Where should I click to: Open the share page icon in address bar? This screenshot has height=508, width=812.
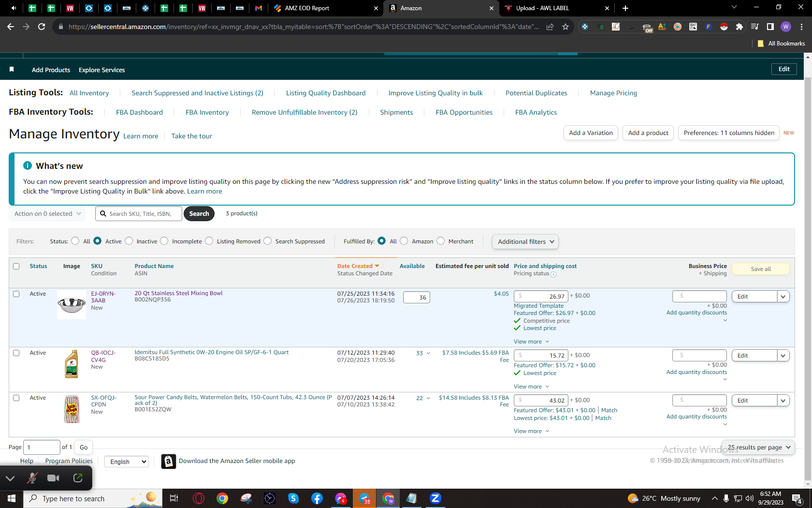pyautogui.click(x=550, y=27)
